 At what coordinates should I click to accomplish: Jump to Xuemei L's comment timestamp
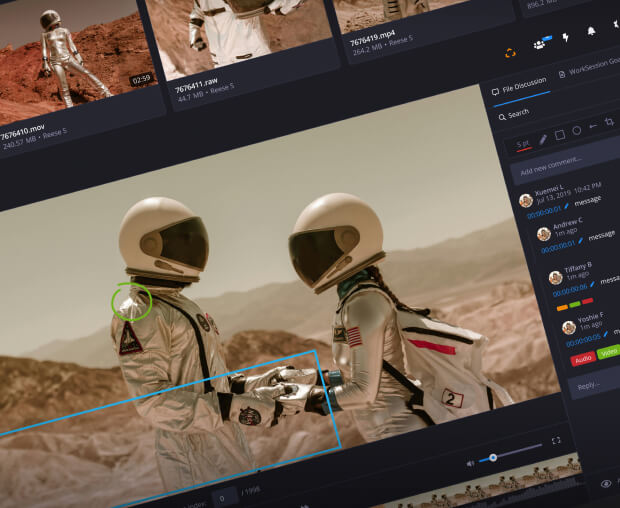tap(544, 212)
